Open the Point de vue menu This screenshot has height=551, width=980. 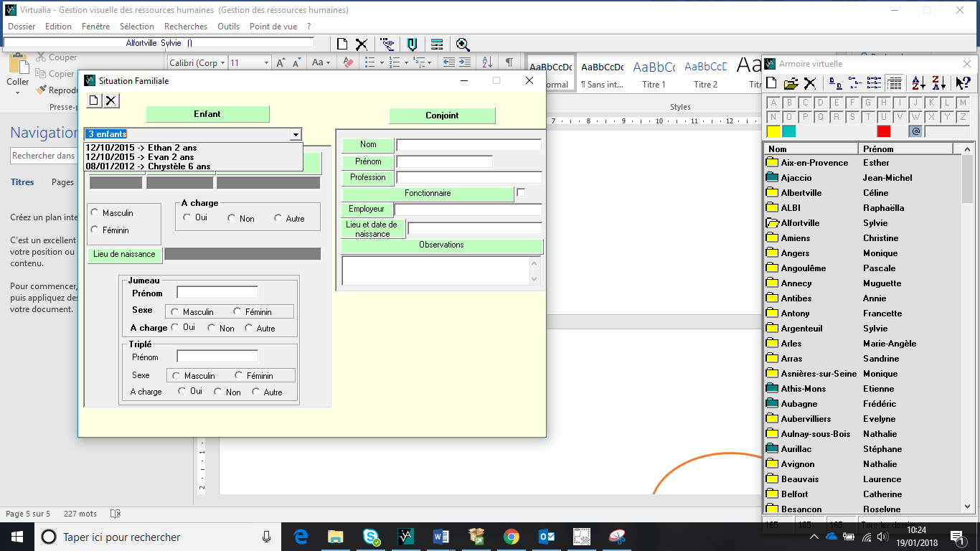(x=273, y=27)
